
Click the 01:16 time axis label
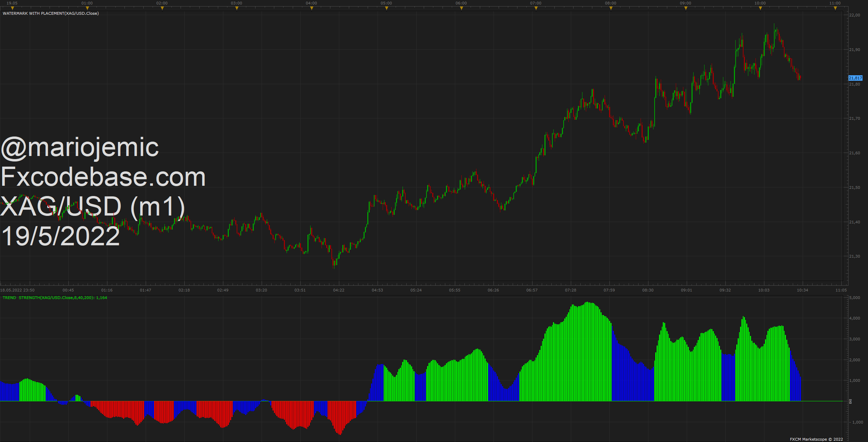coord(107,290)
